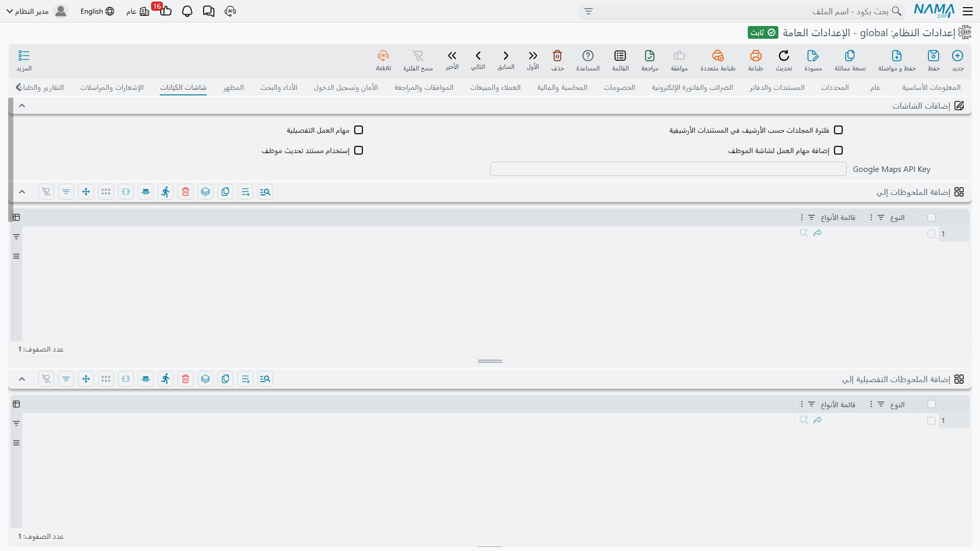Viewport: 980px width, 551px height.
Task: Click the حفظ (Save) icon
Action: (934, 56)
